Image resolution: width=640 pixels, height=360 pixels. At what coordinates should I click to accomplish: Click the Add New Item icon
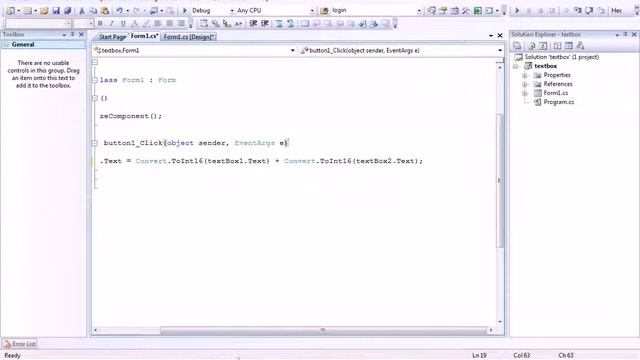point(27,11)
